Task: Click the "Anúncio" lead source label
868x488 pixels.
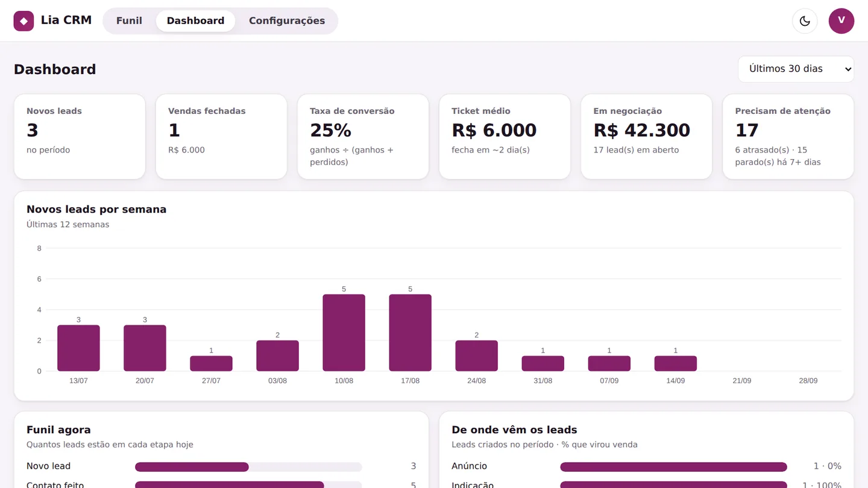Action: (469, 466)
